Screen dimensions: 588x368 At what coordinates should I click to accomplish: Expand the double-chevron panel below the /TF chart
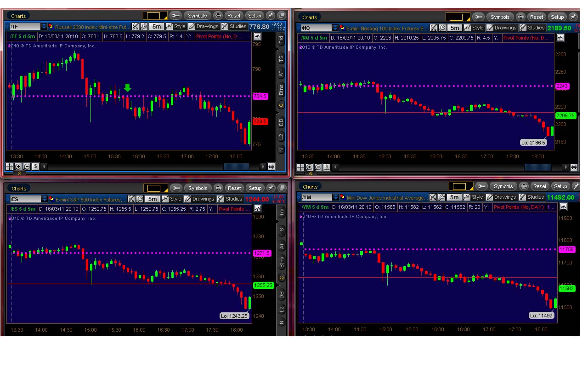point(19,174)
